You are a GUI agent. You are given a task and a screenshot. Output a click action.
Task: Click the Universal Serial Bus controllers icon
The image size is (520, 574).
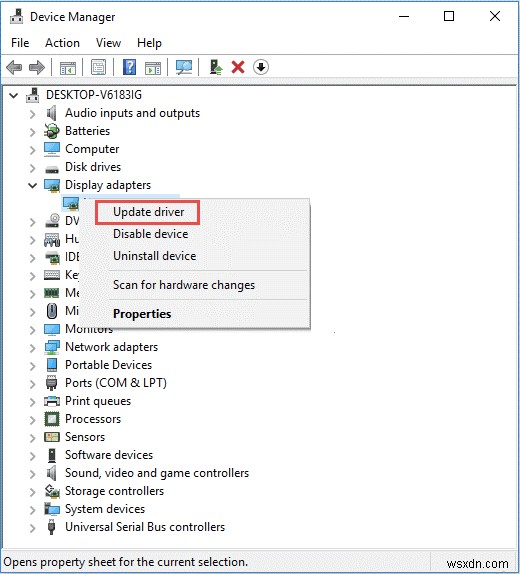tap(52, 527)
